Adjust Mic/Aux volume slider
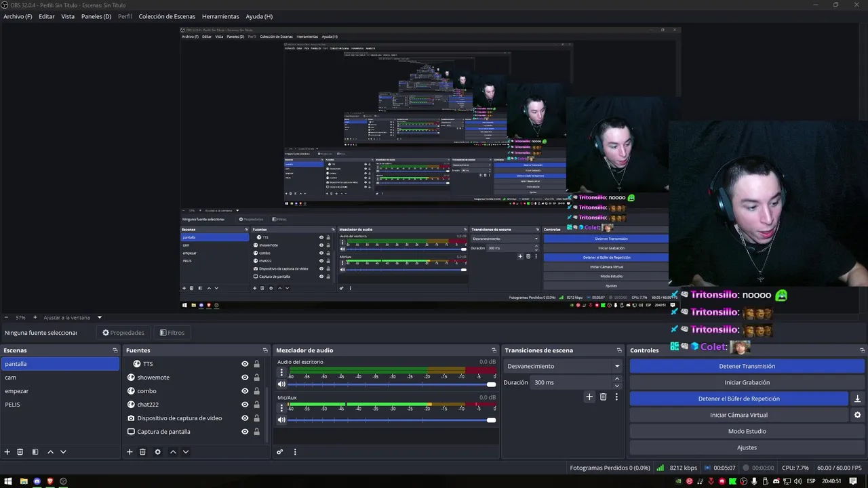Screen dimensions: 868x488 click(x=393, y=420)
